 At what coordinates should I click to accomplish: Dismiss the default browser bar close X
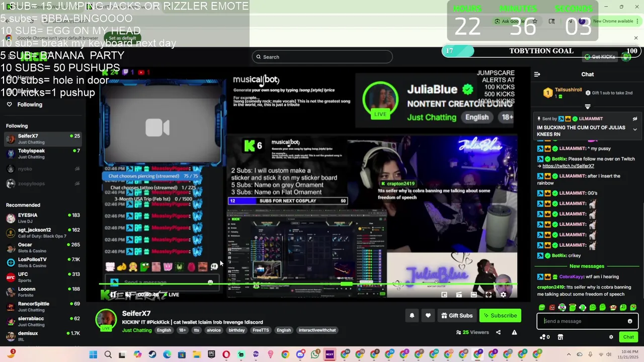pyautogui.click(x=635, y=38)
